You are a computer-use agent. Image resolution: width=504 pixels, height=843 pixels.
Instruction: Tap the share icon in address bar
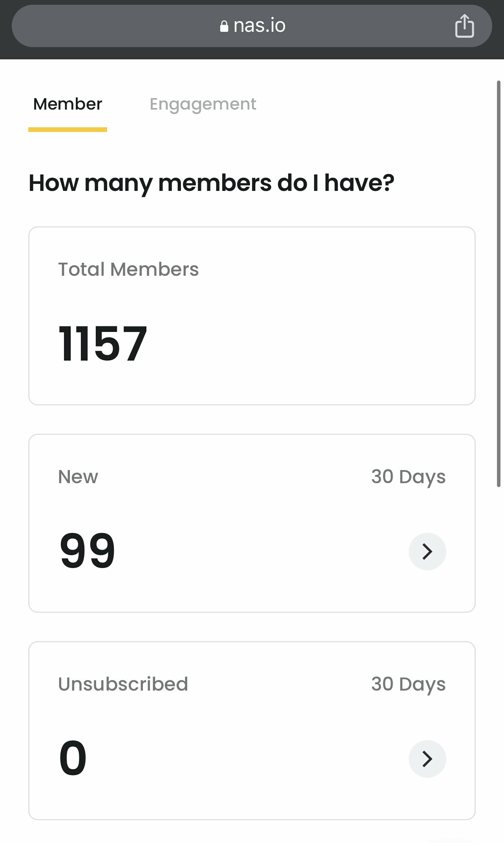pos(464,26)
